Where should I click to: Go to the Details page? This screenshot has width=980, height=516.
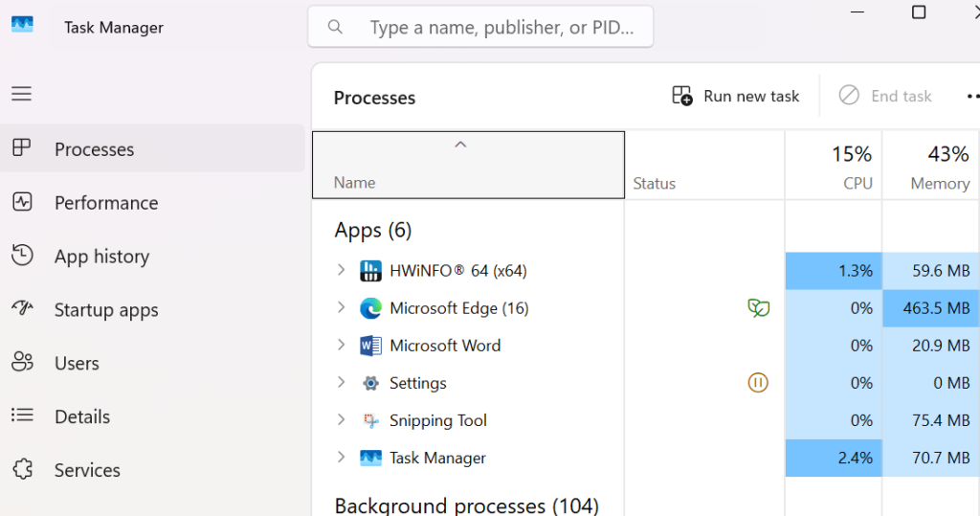coord(152,416)
